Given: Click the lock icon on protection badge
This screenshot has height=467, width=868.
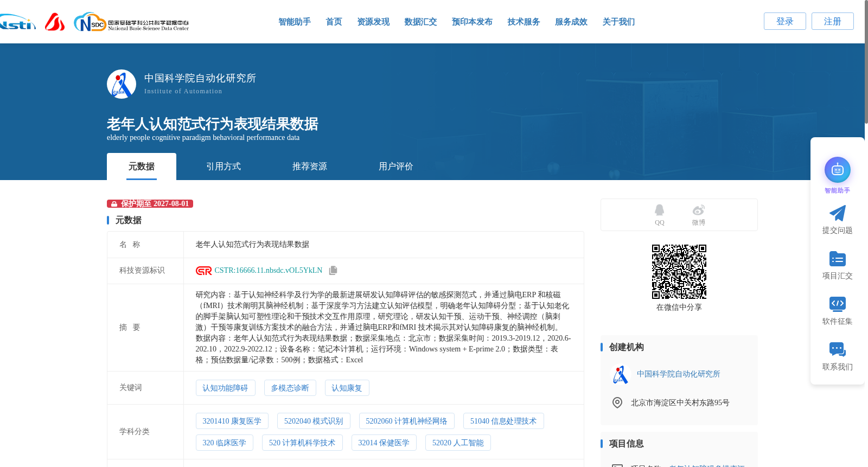Looking at the screenshot, I should (114, 204).
